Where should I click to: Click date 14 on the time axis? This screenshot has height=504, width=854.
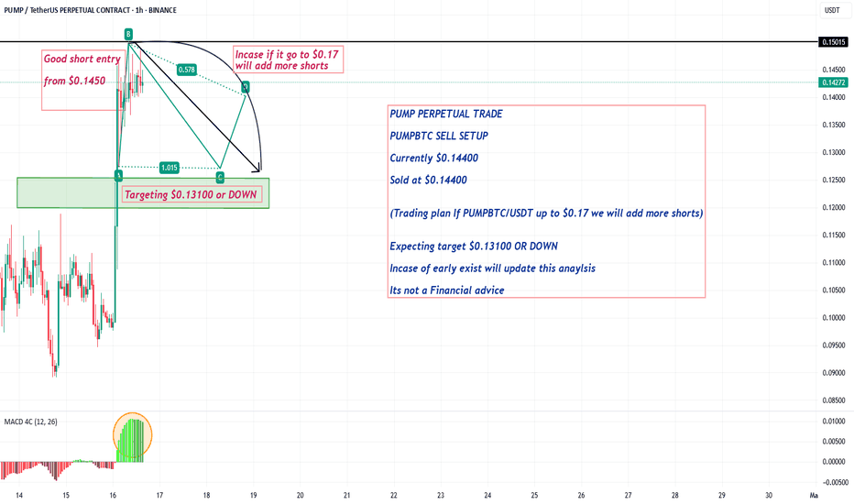19,495
